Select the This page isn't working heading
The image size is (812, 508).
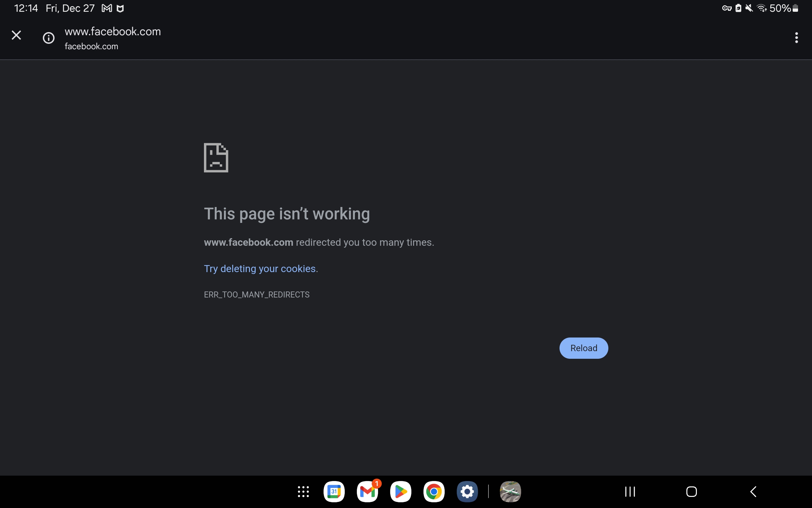pos(287,214)
